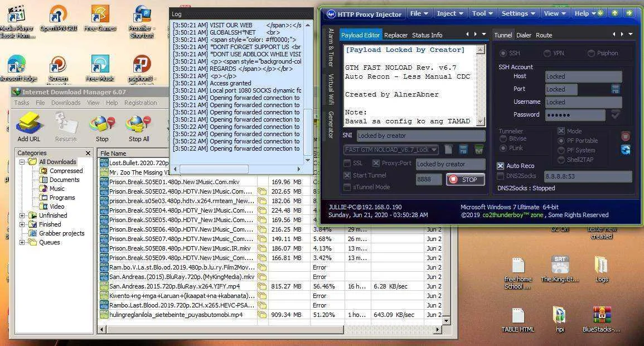Switch to Dialer tab
This screenshot has width=644, height=346.
(x=524, y=35)
